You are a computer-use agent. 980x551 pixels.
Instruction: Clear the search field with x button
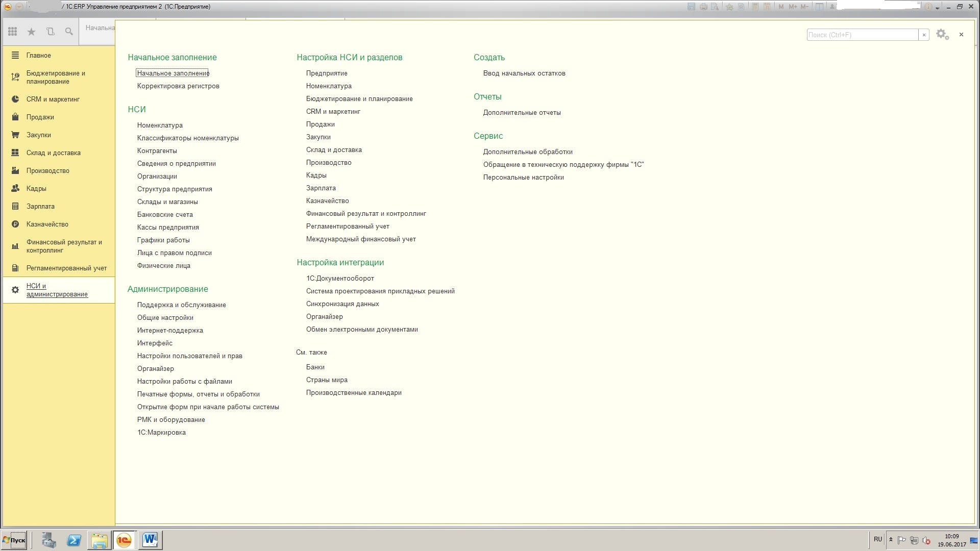pyautogui.click(x=924, y=35)
